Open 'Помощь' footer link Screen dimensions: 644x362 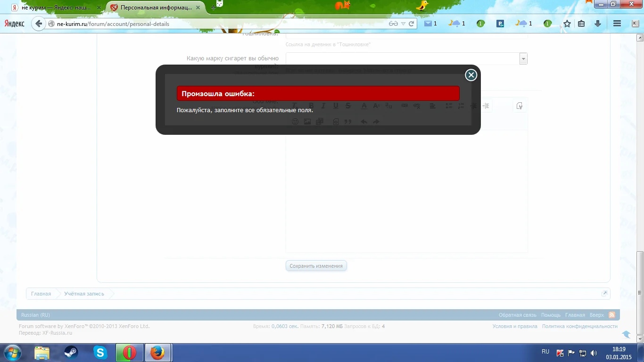[x=551, y=315]
